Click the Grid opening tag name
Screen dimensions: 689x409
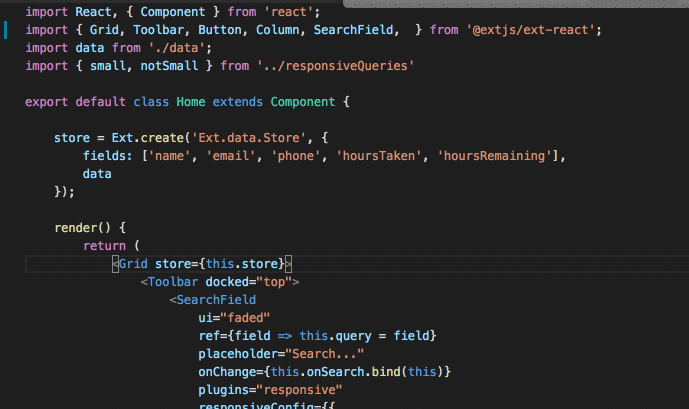coord(133,264)
